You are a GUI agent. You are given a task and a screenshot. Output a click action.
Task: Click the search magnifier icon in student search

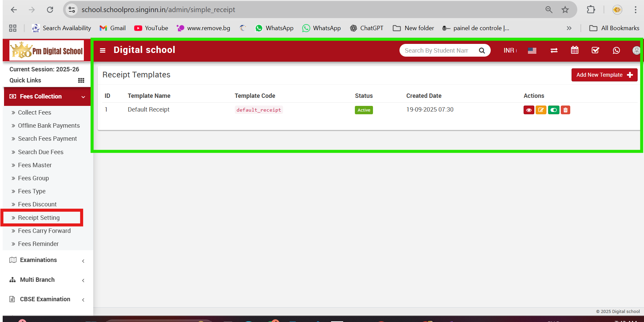[x=482, y=51]
